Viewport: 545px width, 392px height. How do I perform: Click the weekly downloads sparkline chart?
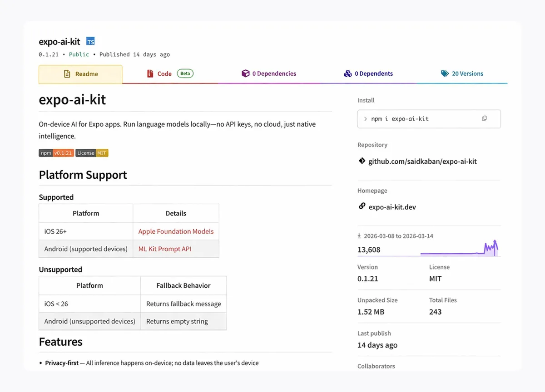pos(459,248)
